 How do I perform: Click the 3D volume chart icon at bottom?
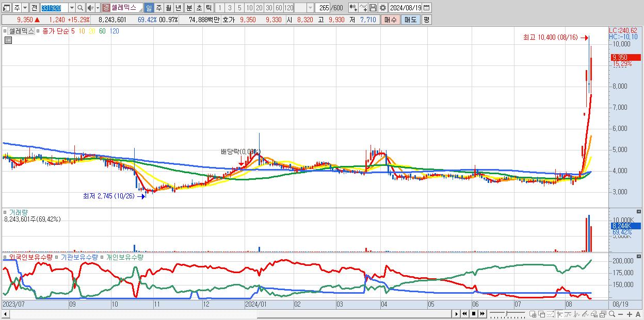tap(594, 314)
